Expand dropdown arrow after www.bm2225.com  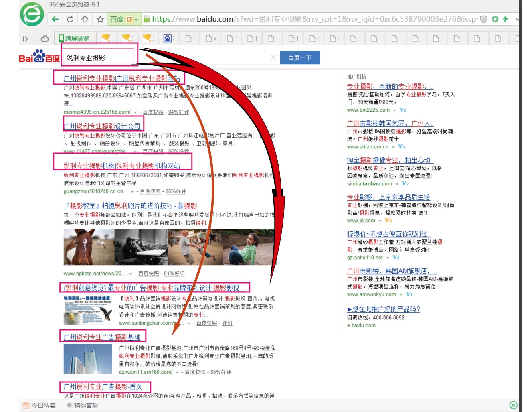coord(394,110)
